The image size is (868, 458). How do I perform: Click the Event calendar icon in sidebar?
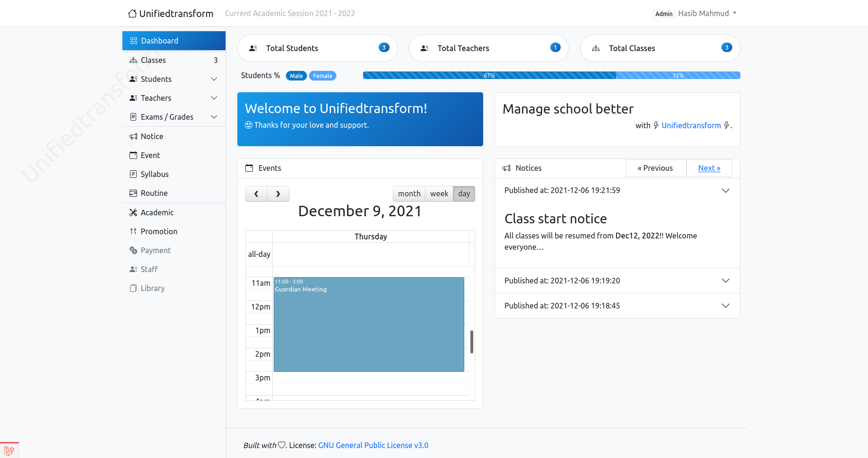[133, 155]
